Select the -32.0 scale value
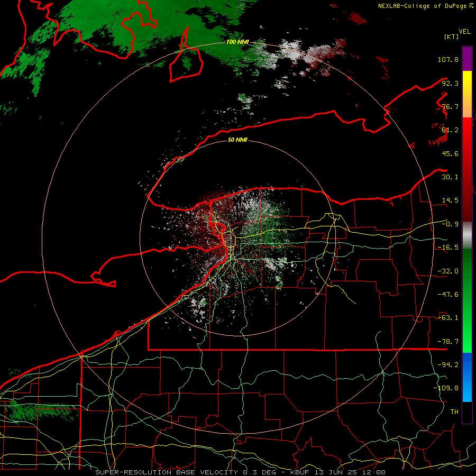 (448, 271)
